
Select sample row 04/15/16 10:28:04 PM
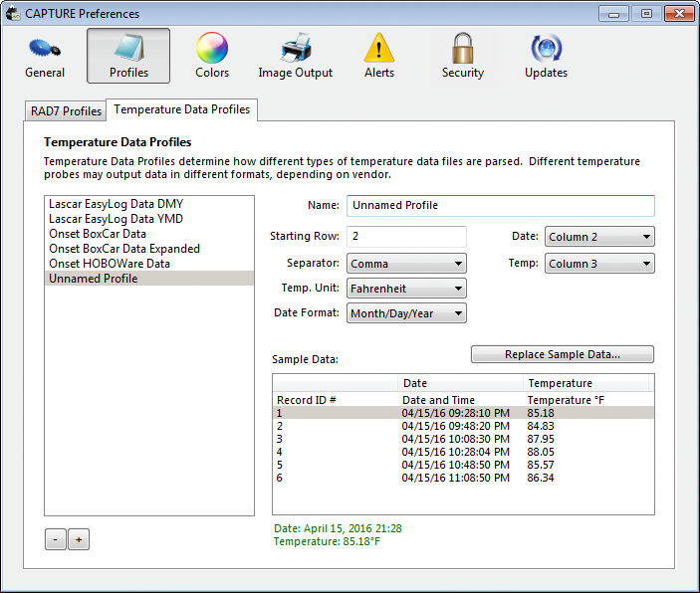(463, 452)
